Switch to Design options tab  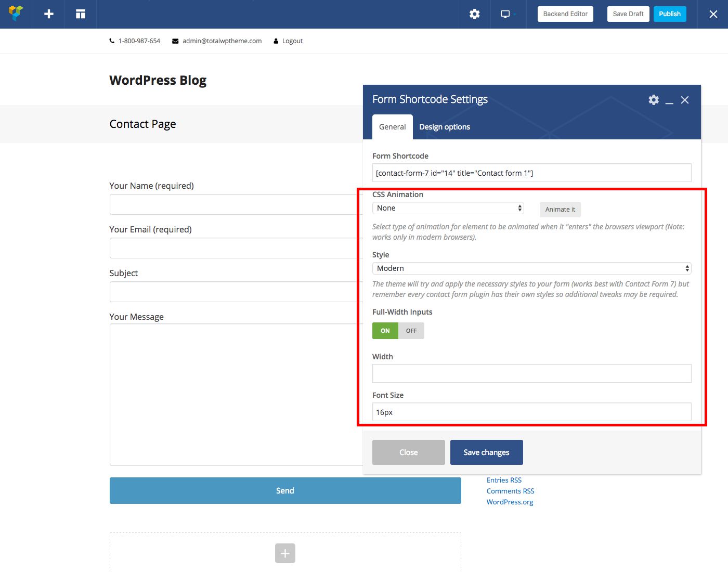click(x=445, y=127)
